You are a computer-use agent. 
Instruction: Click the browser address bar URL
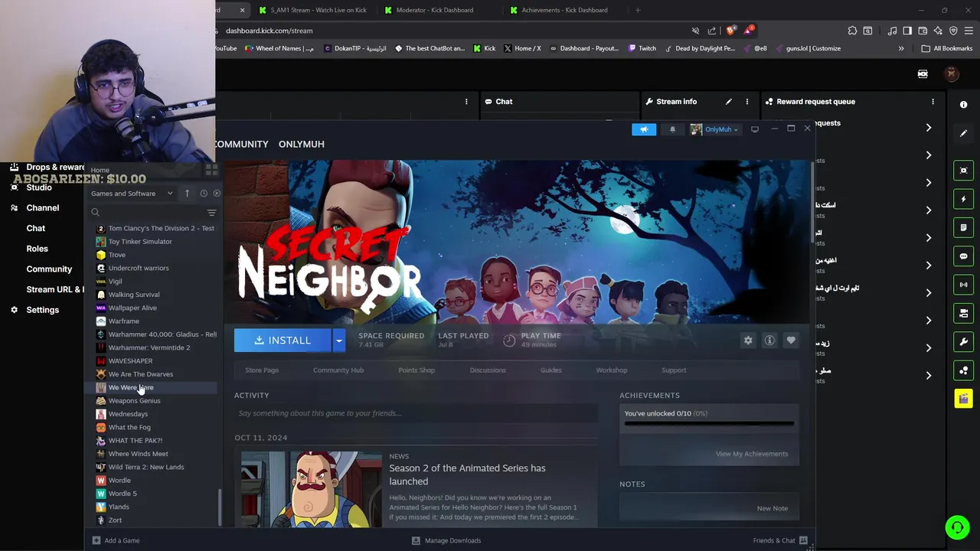pos(269,31)
